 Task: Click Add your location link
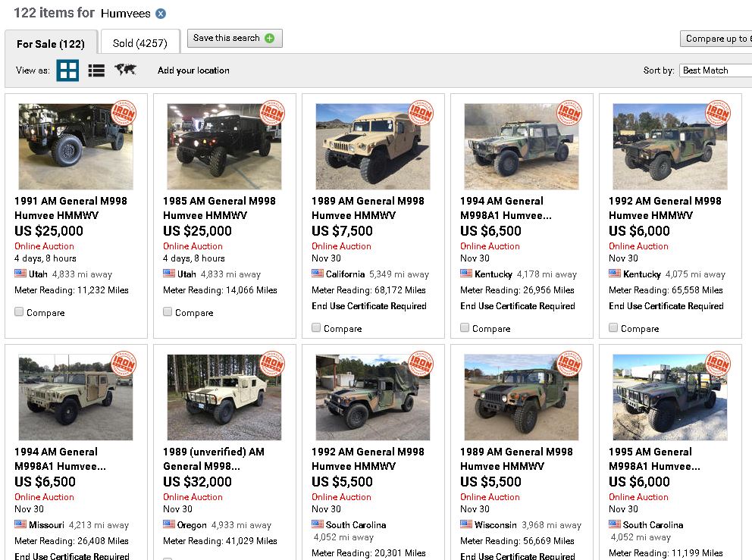(x=193, y=70)
